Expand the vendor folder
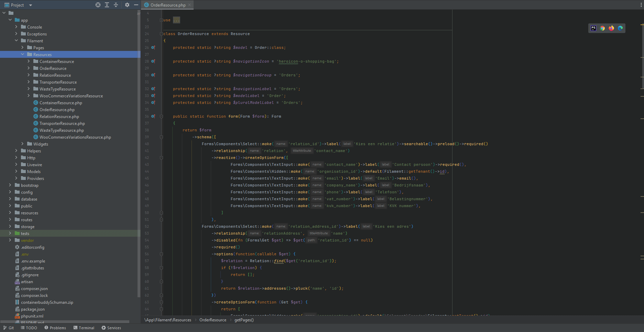 [10, 240]
